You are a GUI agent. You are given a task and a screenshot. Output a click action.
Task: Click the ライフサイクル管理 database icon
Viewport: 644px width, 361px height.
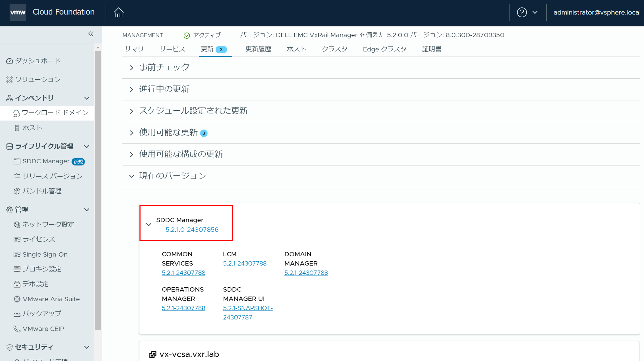click(10, 147)
